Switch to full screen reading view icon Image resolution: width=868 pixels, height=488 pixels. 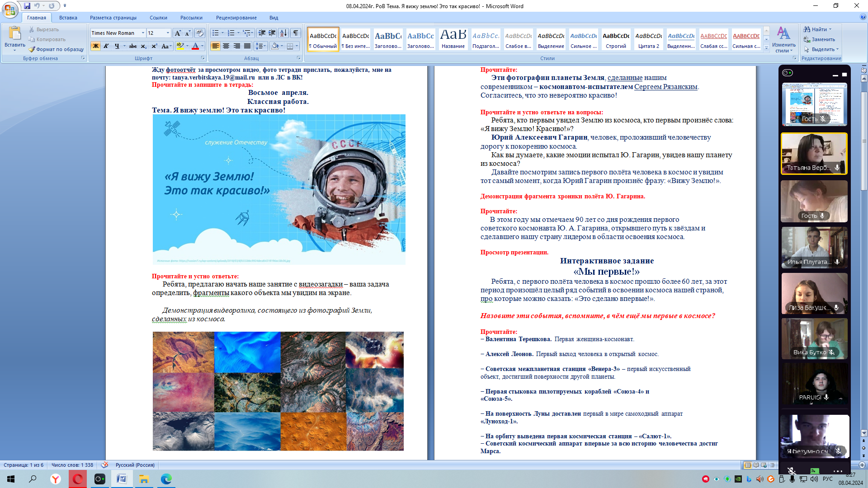click(756, 465)
